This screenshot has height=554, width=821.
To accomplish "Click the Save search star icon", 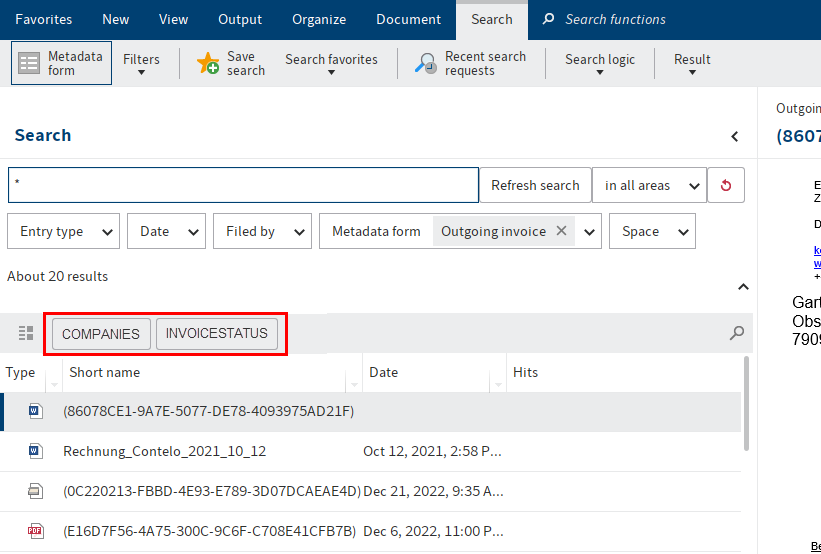I will [x=208, y=64].
